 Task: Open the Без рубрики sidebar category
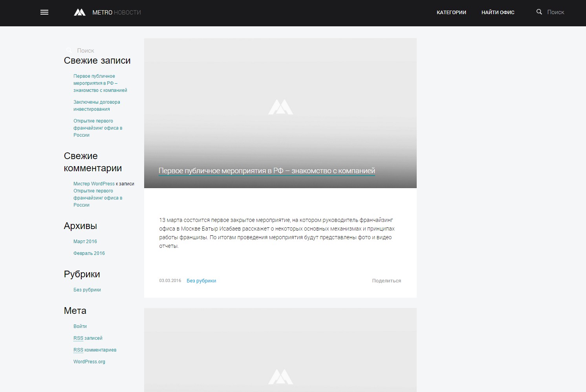[x=87, y=290]
